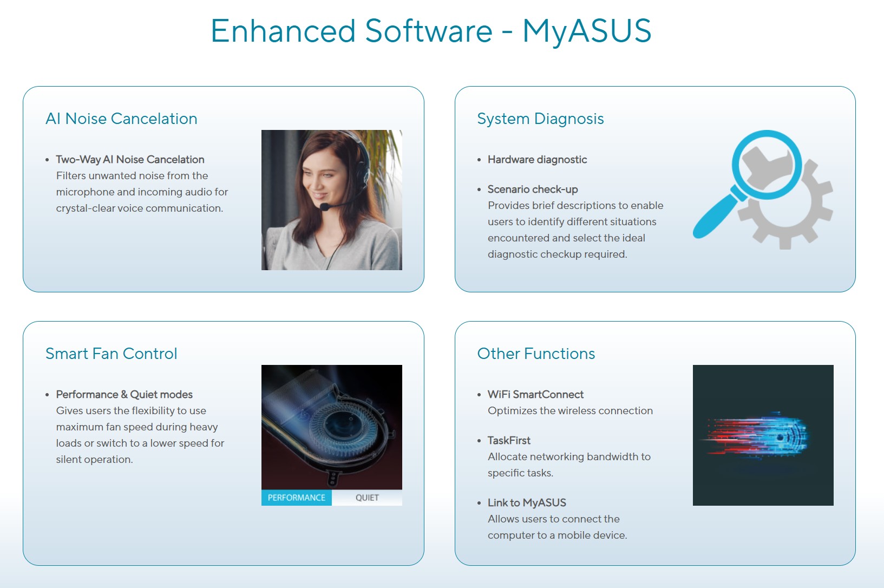This screenshot has width=884, height=588.
Task: Click the laptop fan image thumbnail
Action: coord(332,427)
